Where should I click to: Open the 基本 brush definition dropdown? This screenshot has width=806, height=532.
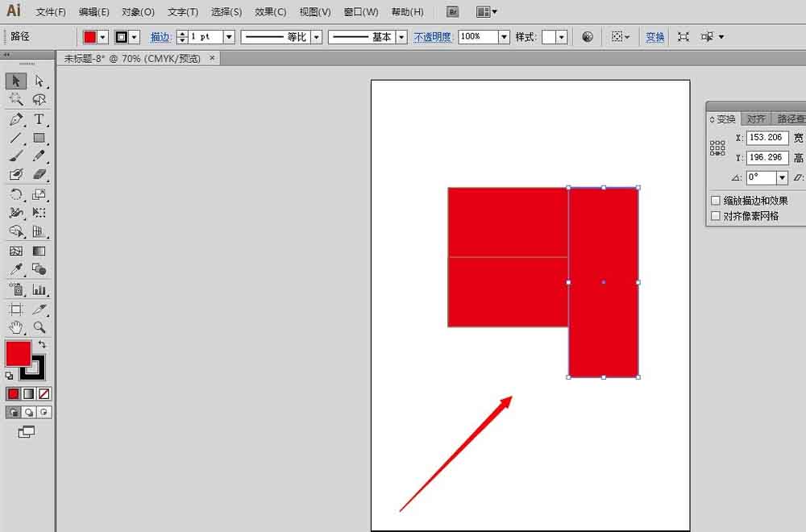(x=402, y=37)
